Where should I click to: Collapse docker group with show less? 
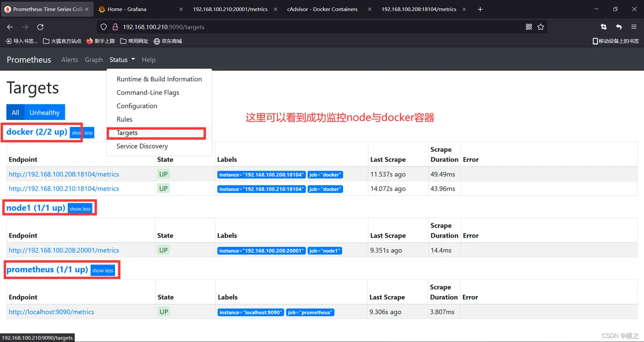tap(82, 133)
